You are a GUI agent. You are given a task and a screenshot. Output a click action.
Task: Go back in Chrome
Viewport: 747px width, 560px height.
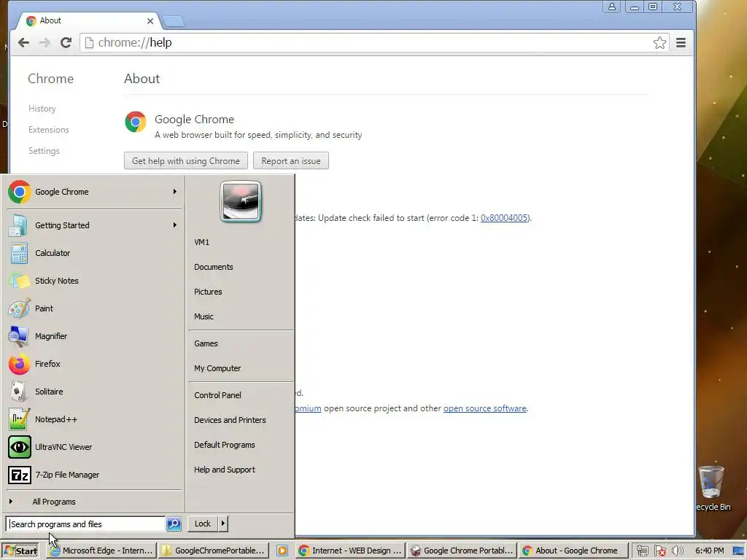(23, 43)
